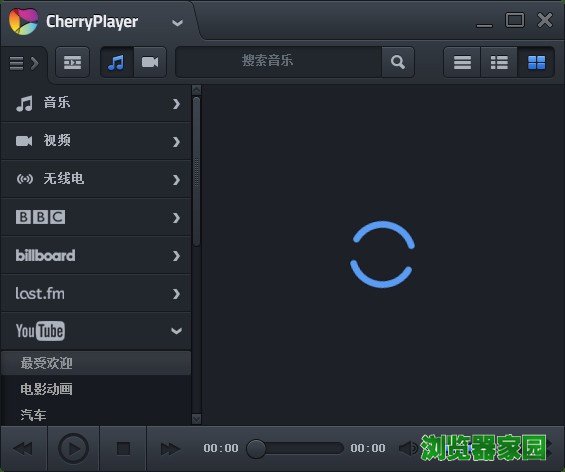Click the elapsed time 00:00 display
The height and width of the screenshot is (472, 565).
221,448
